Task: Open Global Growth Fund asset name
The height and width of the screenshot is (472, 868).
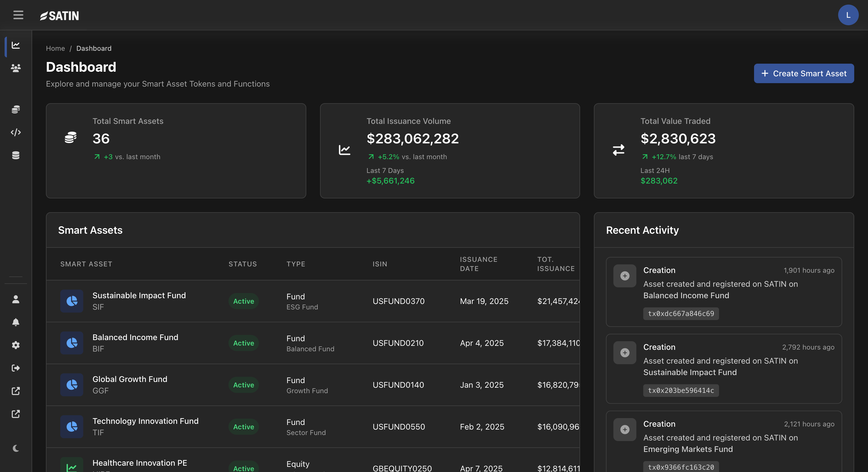Action: coord(130,379)
